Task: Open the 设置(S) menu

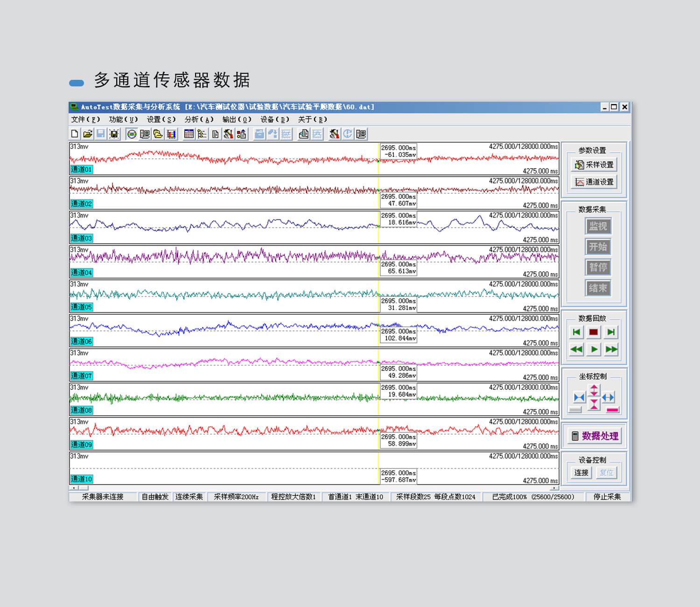Action: pyautogui.click(x=161, y=120)
